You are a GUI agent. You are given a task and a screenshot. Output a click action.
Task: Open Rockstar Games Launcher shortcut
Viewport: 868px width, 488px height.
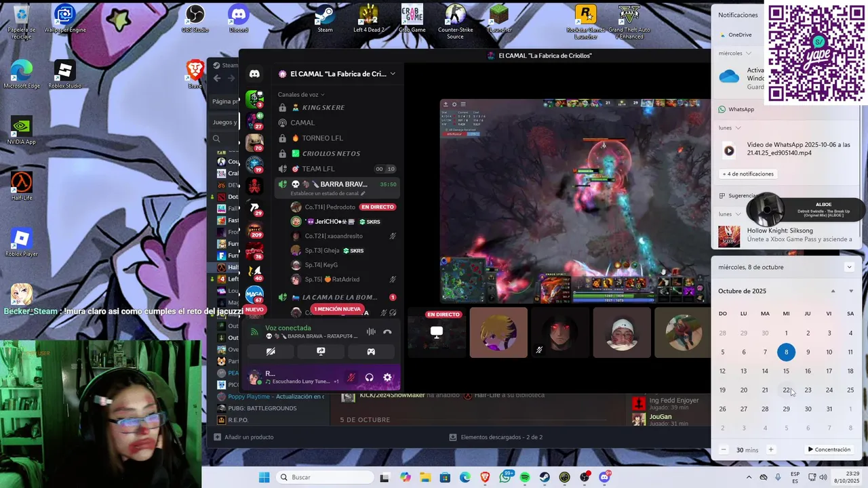(x=585, y=21)
